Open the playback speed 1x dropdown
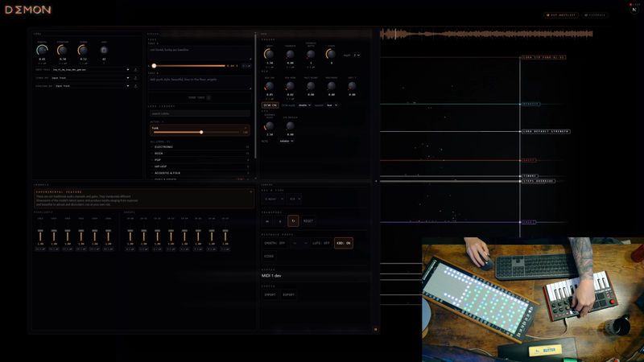The width and height of the screenshot is (644, 362). 299,243
